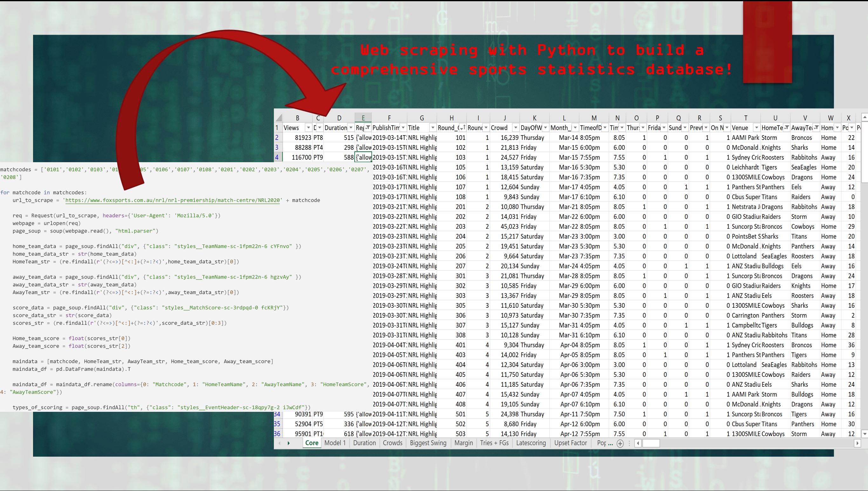
Task: Select column T header
Action: (x=746, y=118)
